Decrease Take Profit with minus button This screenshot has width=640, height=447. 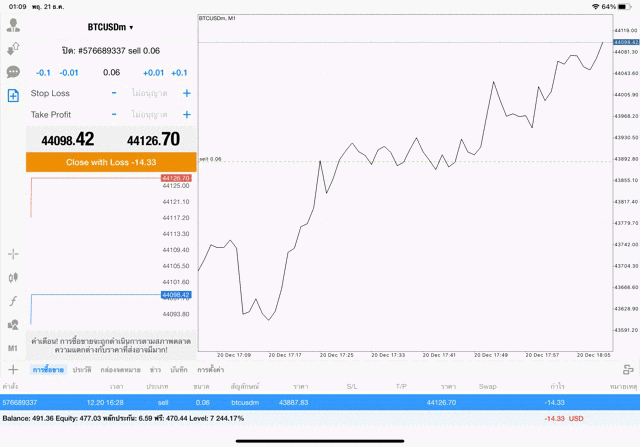coord(114,115)
